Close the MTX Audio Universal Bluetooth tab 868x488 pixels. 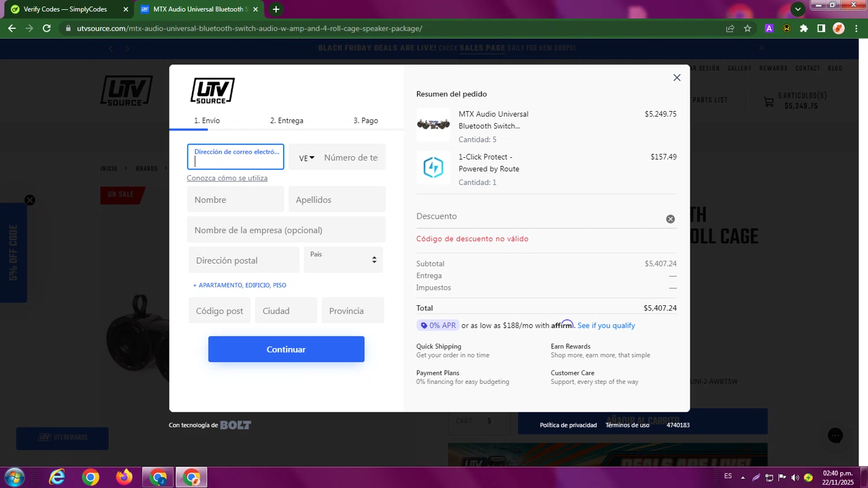tap(255, 9)
